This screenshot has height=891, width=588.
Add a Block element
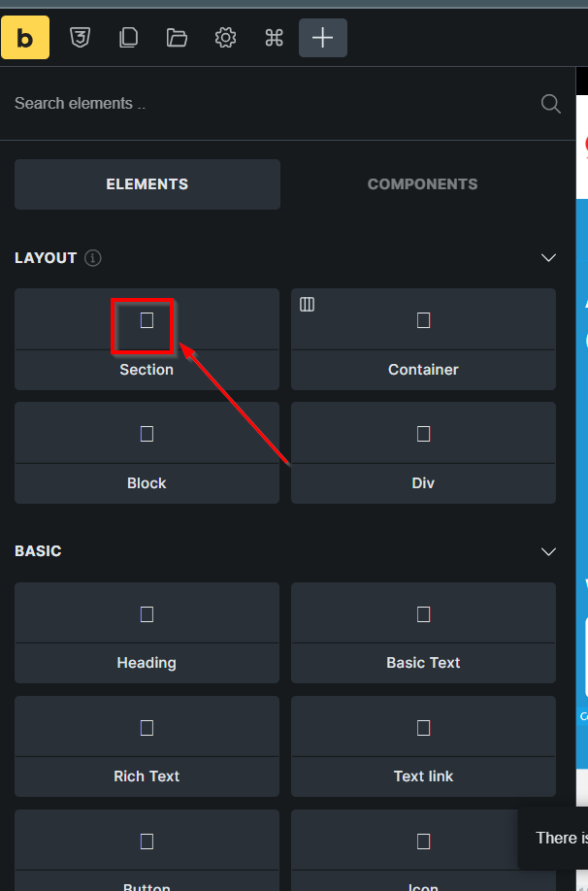point(147,453)
